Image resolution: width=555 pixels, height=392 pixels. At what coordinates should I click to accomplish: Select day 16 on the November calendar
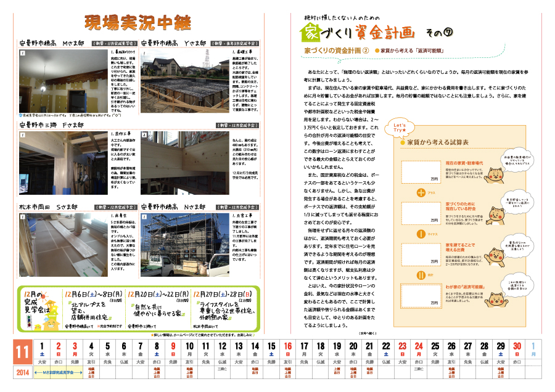pos(288,349)
